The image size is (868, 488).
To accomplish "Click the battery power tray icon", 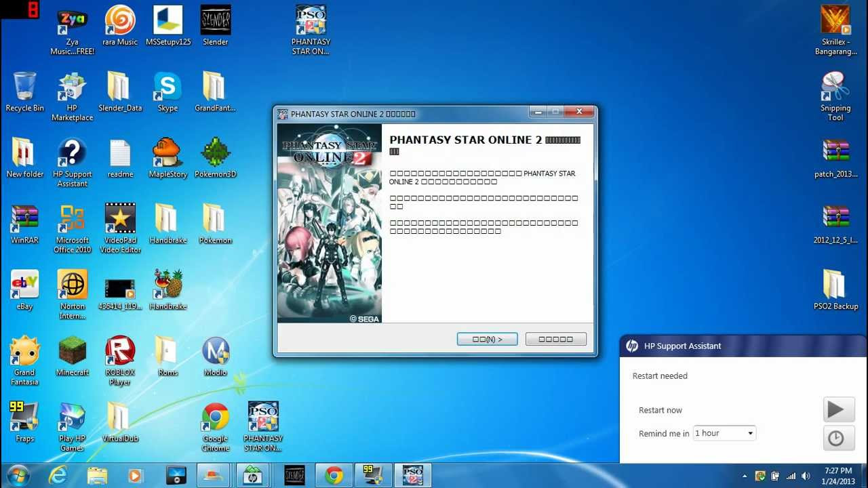I will click(775, 476).
